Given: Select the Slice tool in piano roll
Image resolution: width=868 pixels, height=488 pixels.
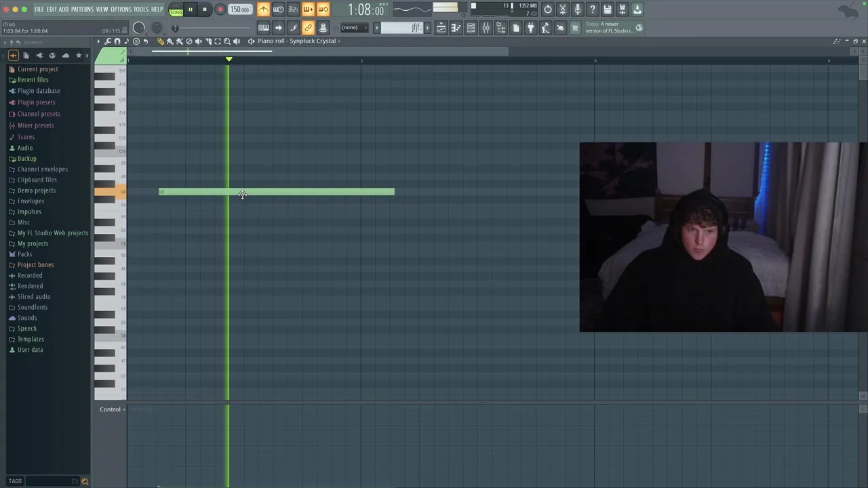Looking at the screenshot, I should coord(208,41).
